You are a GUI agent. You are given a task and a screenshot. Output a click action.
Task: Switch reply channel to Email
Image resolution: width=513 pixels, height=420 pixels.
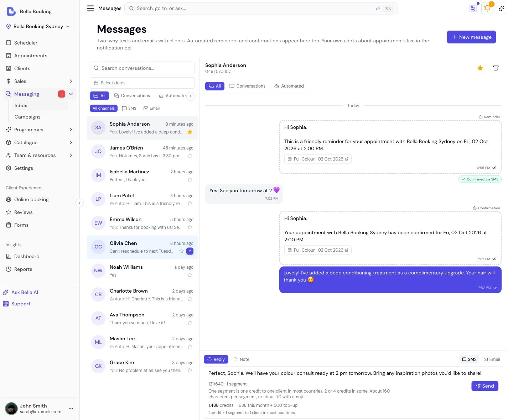point(492,359)
